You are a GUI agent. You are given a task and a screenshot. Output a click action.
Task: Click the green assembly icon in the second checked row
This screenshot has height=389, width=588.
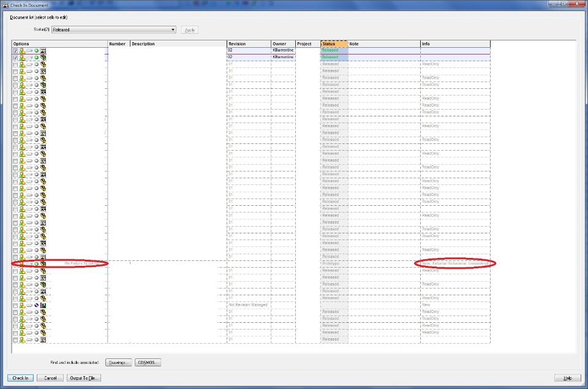click(x=43, y=58)
